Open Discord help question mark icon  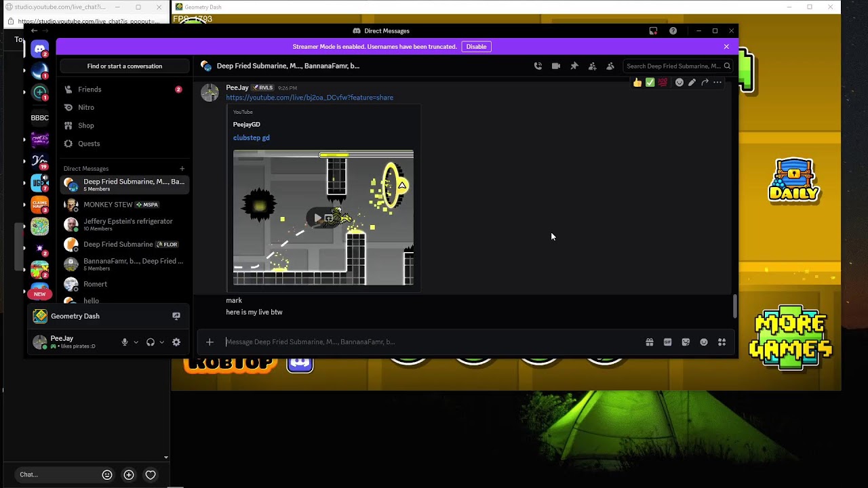pos(673,30)
